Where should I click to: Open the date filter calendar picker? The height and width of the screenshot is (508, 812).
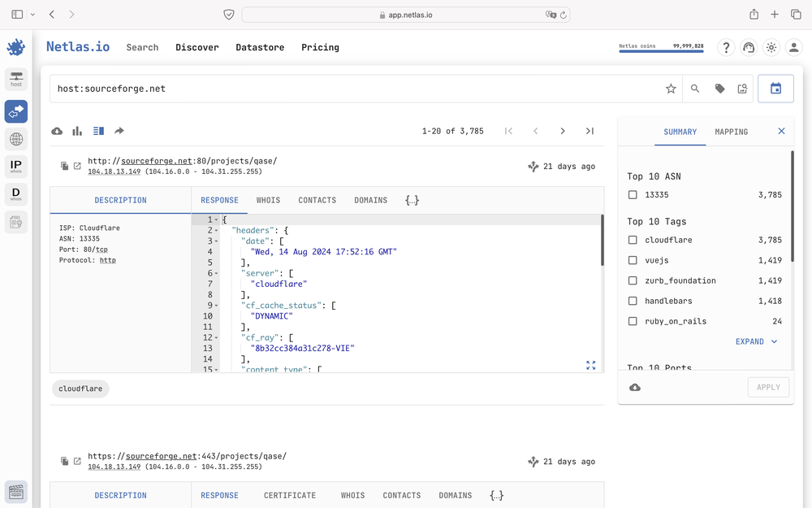pyautogui.click(x=775, y=88)
